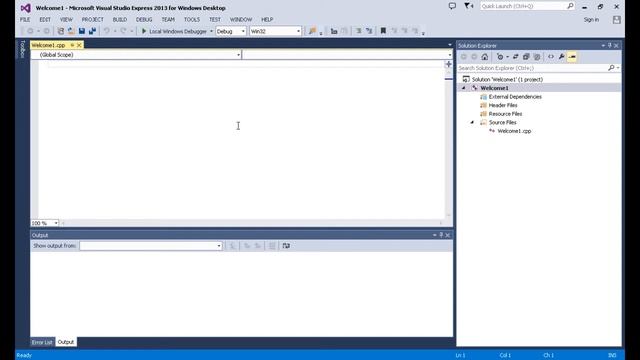Click the Bookmark toolbar icon
This screenshot has width=640, height=360.
tap(383, 31)
